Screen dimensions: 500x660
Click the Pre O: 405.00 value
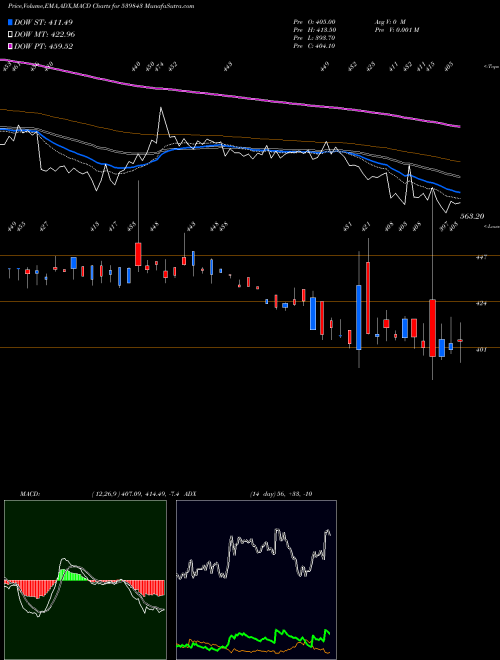coord(314,22)
